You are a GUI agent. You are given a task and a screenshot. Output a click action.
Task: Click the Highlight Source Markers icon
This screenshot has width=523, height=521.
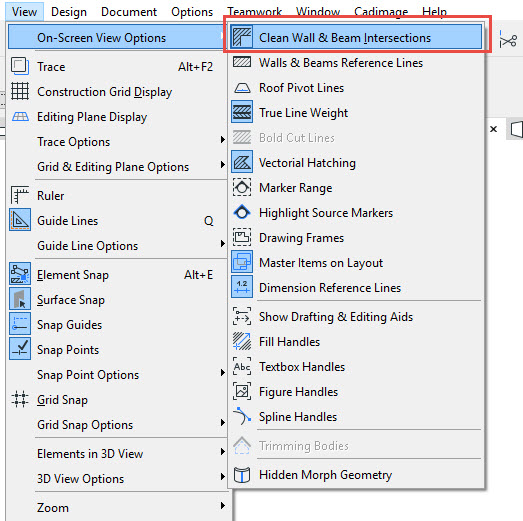[242, 212]
